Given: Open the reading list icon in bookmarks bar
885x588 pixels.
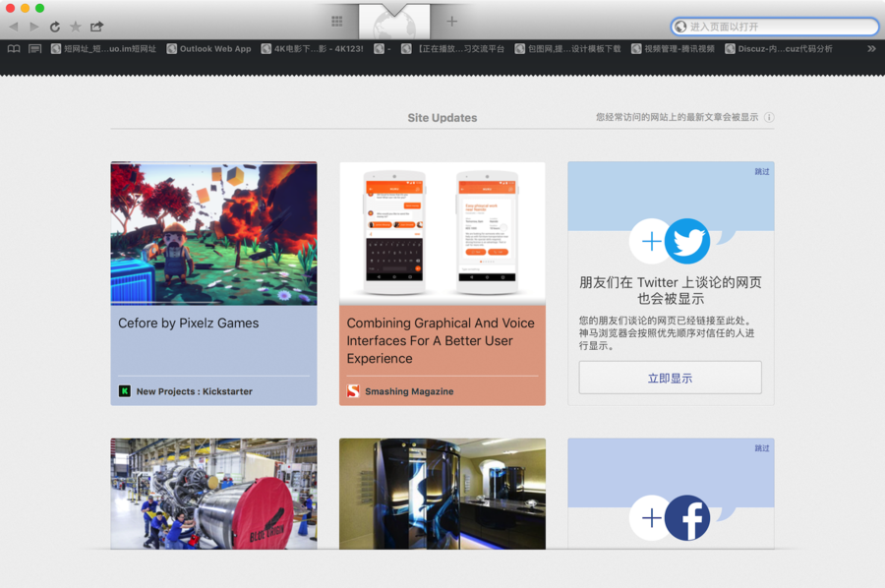Looking at the screenshot, I should pyautogui.click(x=35, y=49).
